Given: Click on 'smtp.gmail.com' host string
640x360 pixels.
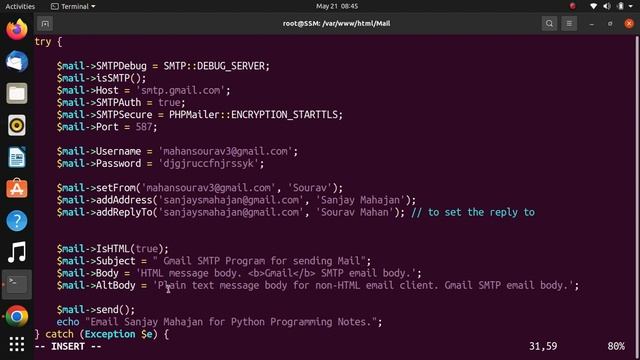Looking at the screenshot, I should [x=180, y=90].
